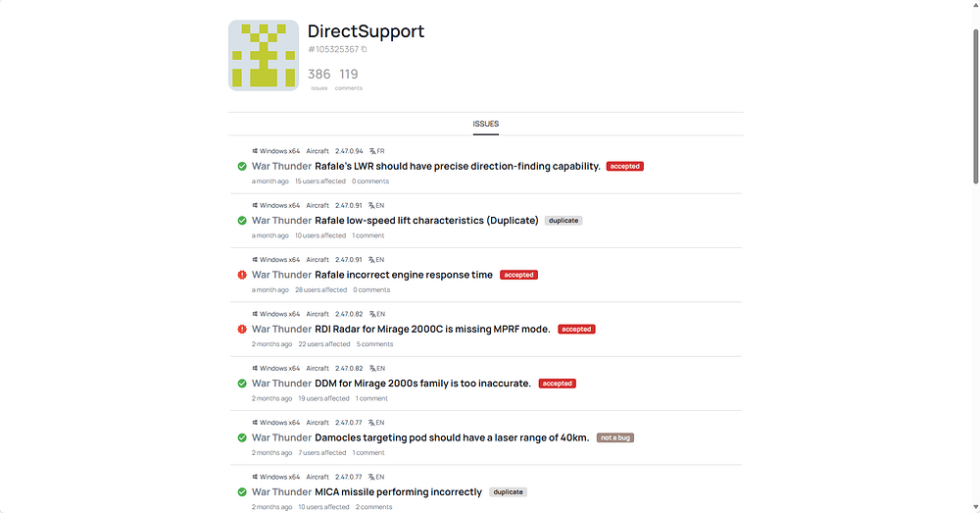Screen dimensions: 980x513
Task: Click the Windows icon on the Rafale's LWR issue row
Action: (255, 151)
